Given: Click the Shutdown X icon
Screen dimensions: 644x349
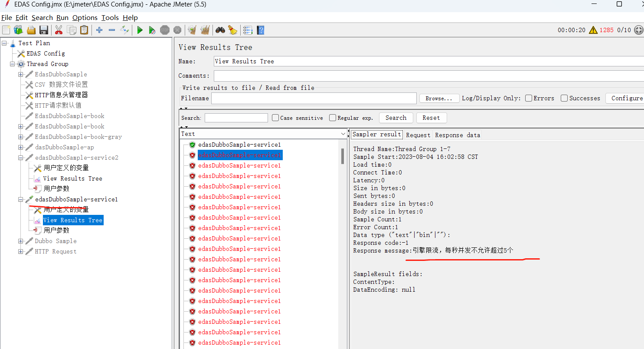Looking at the screenshot, I should (177, 30).
